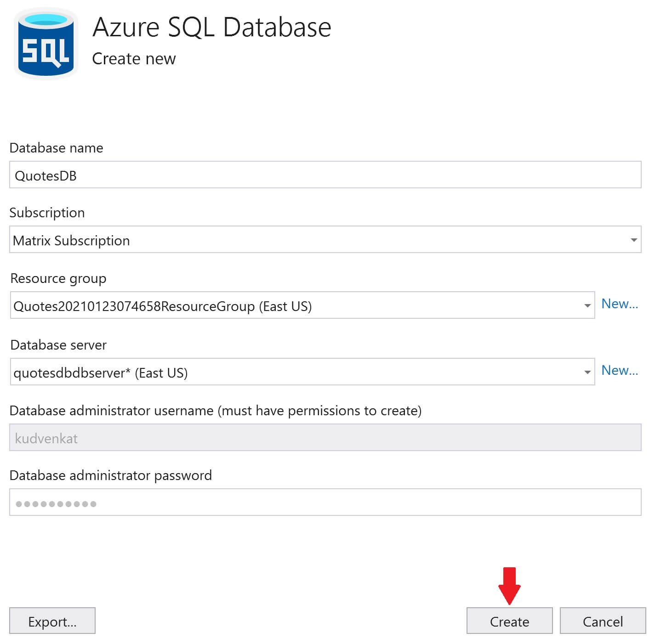This screenshot has height=644, width=655.
Task: Click the Create button
Action: (509, 621)
